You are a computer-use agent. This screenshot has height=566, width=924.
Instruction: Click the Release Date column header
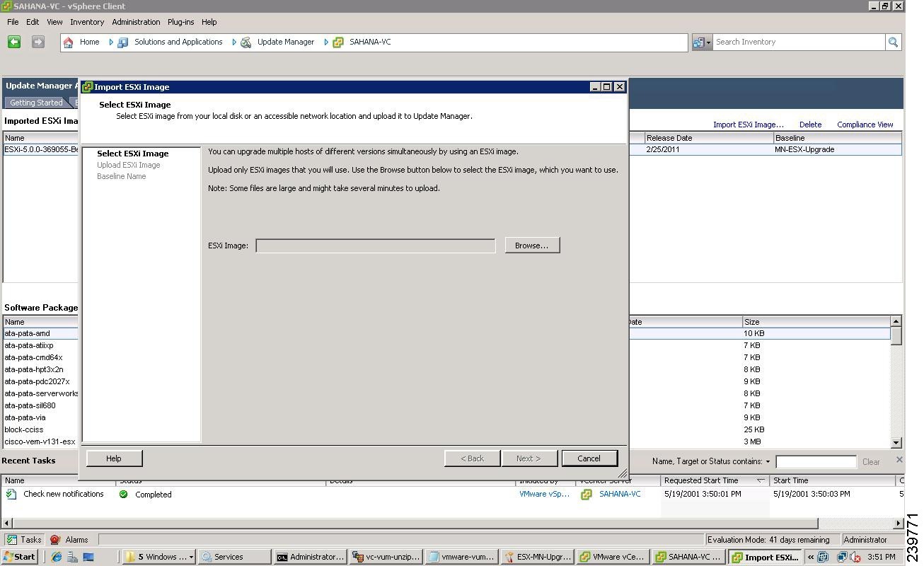(708, 138)
